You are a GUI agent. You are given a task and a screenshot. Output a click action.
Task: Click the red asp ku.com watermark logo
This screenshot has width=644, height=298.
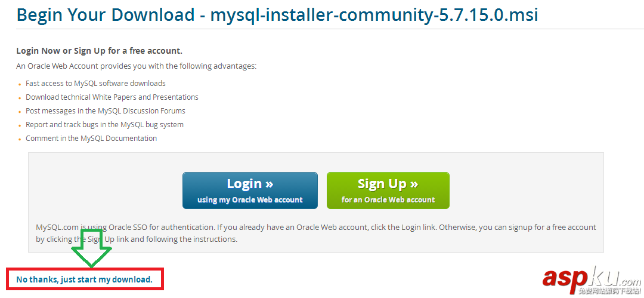click(x=590, y=277)
